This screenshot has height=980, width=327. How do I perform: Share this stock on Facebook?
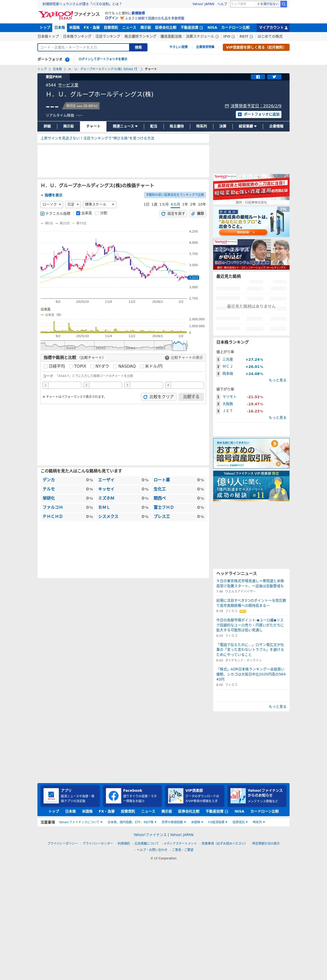click(258, 77)
